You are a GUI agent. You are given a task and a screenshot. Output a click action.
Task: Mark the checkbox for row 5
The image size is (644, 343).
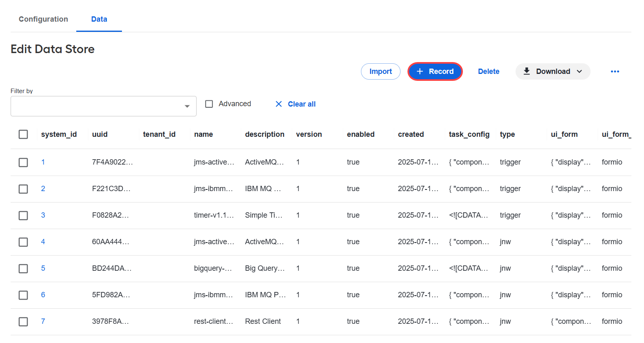click(x=23, y=269)
